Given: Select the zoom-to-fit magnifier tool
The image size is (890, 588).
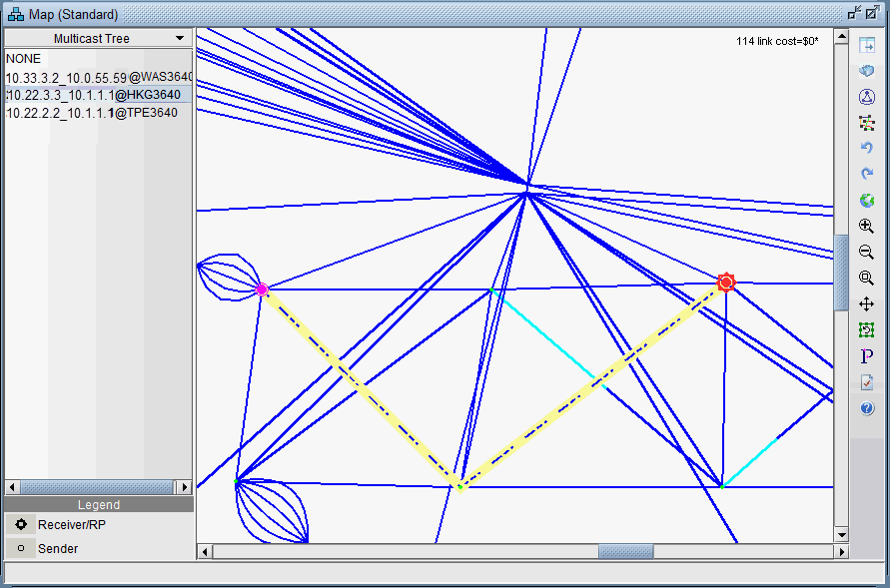Looking at the screenshot, I should tap(866, 279).
